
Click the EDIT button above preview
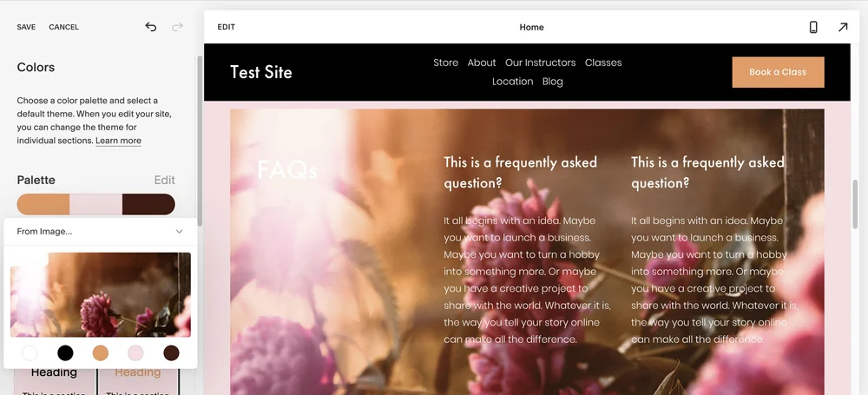pos(226,27)
